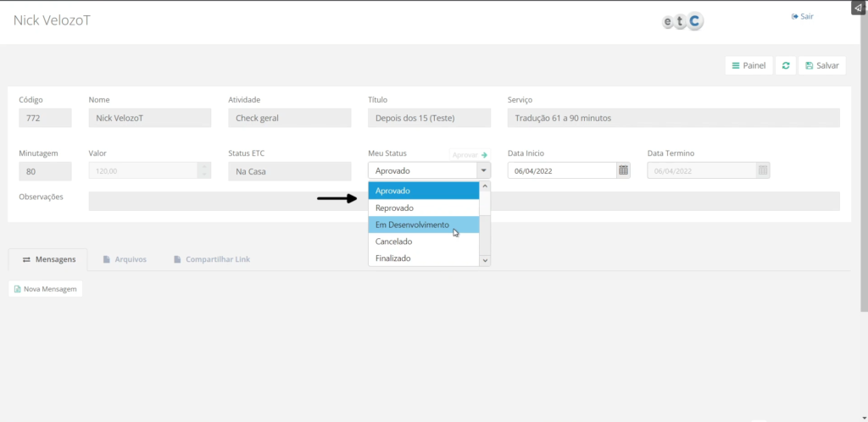Select Aprovado in status list
The image size is (868, 422).
(424, 191)
